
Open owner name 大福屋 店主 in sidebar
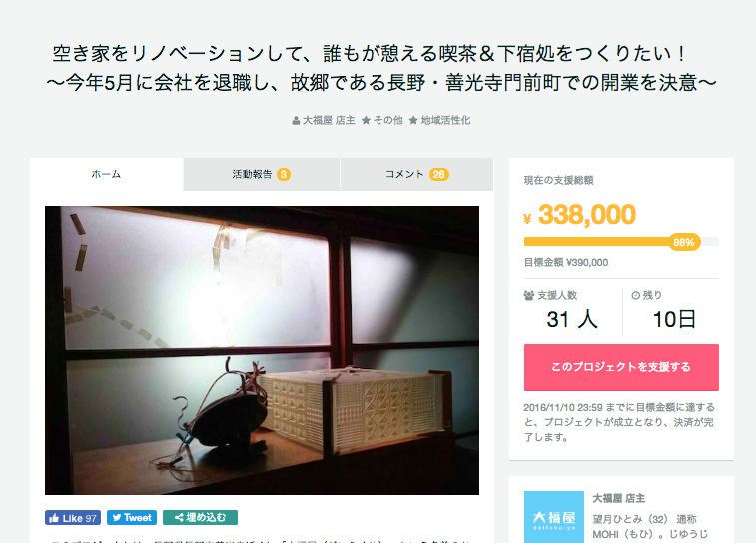click(618, 499)
